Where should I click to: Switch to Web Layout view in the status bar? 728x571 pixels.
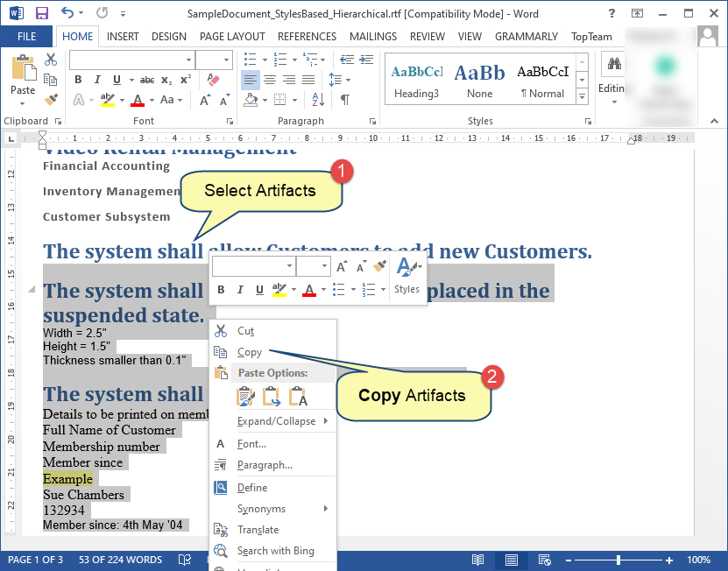pyautogui.click(x=545, y=560)
